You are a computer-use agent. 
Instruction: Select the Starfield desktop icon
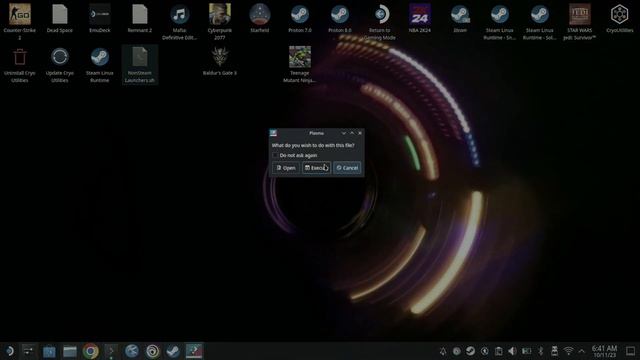[x=260, y=15]
